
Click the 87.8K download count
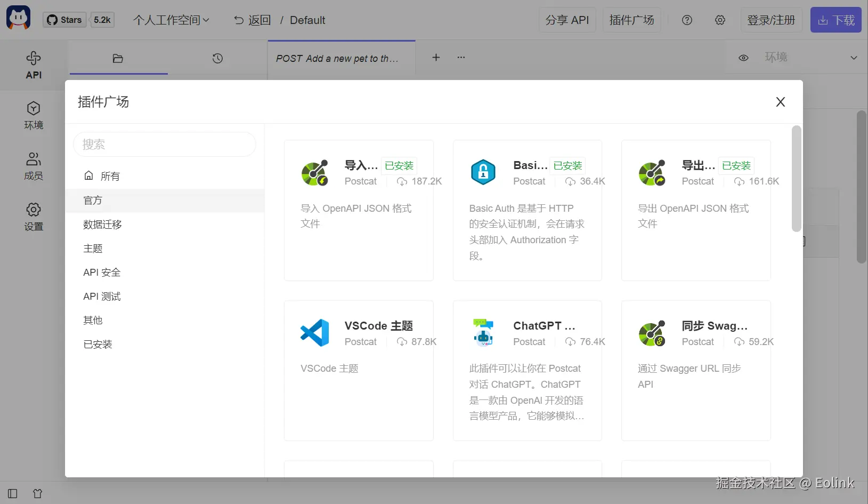(417, 342)
